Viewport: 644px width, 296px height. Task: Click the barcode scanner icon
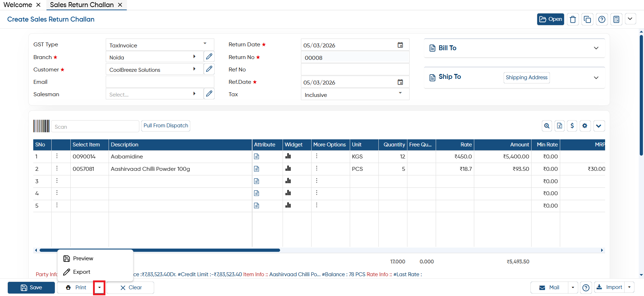(41, 126)
